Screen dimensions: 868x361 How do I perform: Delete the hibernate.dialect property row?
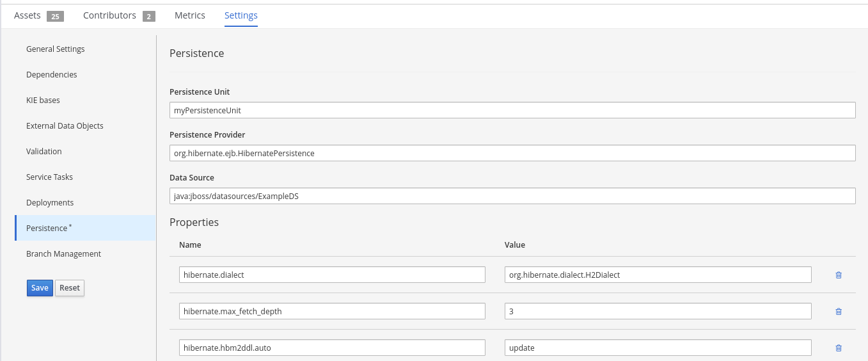(x=838, y=275)
